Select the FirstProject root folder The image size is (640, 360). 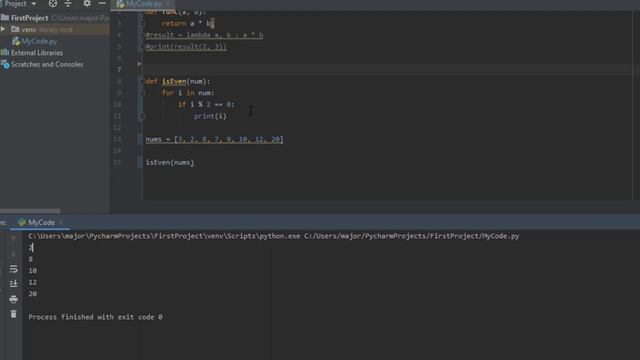[x=29, y=18]
